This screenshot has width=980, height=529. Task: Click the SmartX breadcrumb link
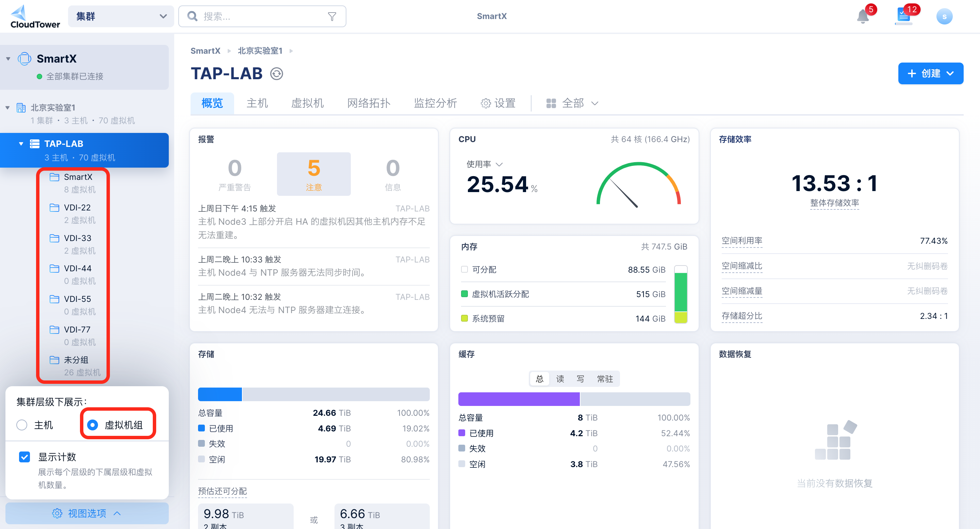pyautogui.click(x=206, y=51)
